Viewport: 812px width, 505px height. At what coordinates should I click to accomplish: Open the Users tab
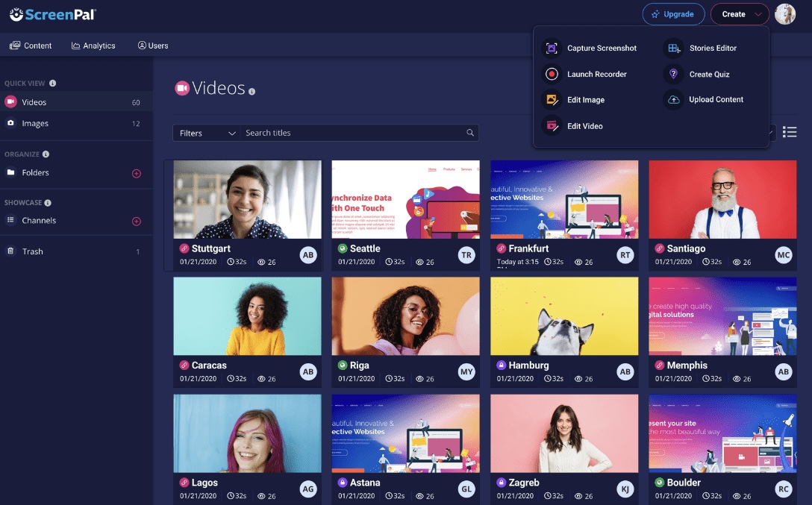point(153,46)
